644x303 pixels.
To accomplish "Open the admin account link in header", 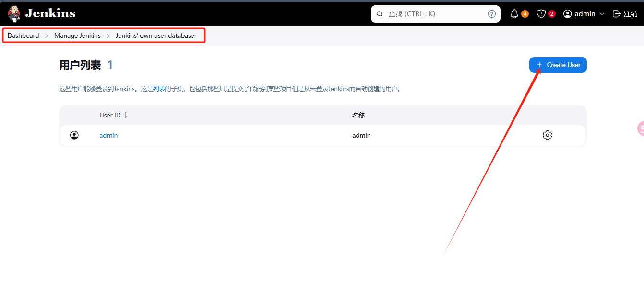I will (x=584, y=14).
